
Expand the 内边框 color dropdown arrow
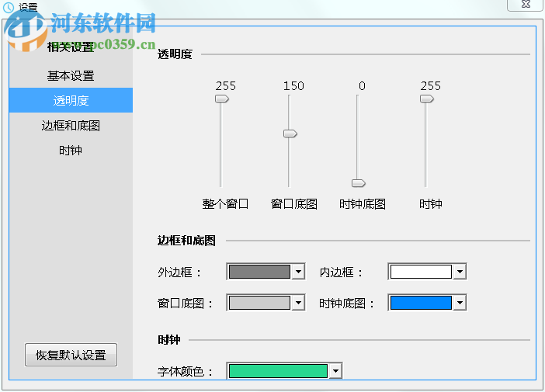click(x=460, y=272)
